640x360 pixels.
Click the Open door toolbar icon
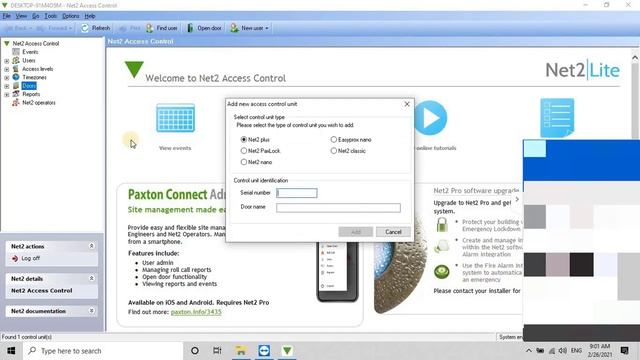(190, 28)
